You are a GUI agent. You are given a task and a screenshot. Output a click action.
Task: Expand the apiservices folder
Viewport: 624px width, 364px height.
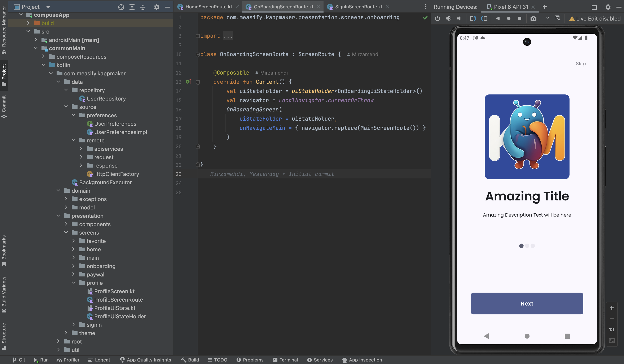tap(81, 149)
